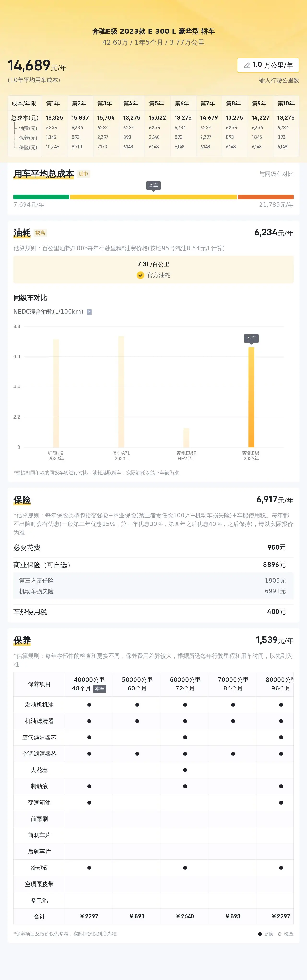Viewport: 307px width, 980px height.
Task: Select the 红旗H9 bar in the chart
Action: (x=56, y=393)
